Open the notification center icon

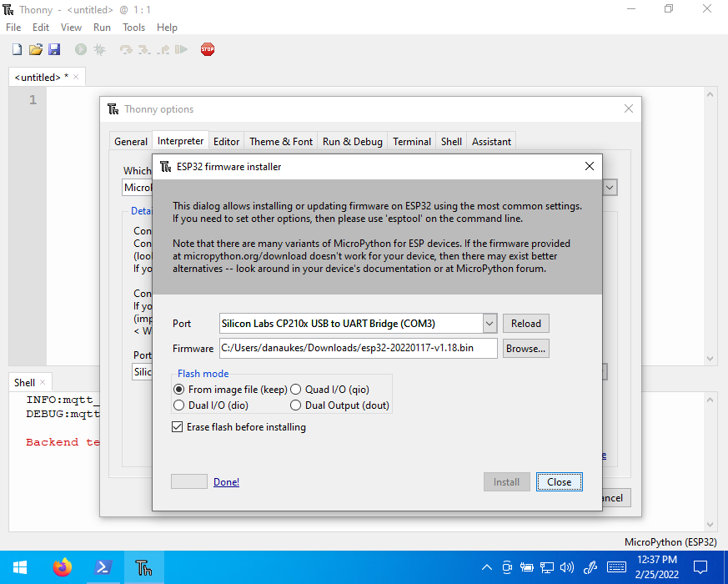tap(700, 567)
